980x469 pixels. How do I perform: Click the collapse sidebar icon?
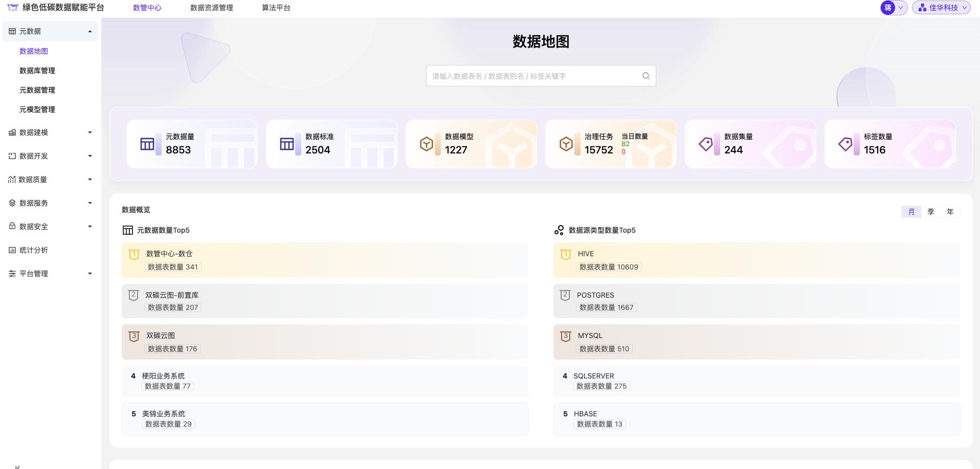click(17, 466)
